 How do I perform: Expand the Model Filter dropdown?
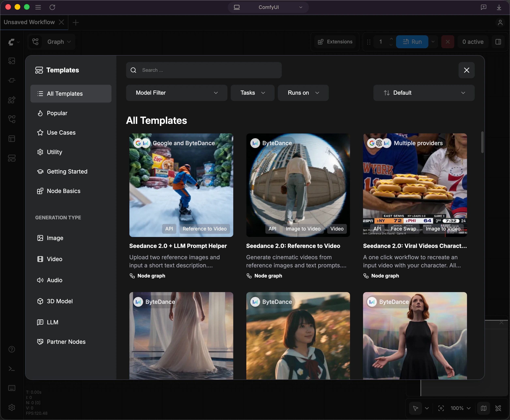click(177, 93)
